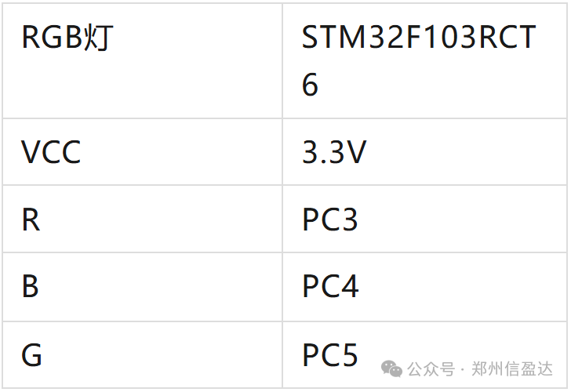Select the RGB灯 header cell text
This screenshot has width=571, height=392.
(67, 37)
